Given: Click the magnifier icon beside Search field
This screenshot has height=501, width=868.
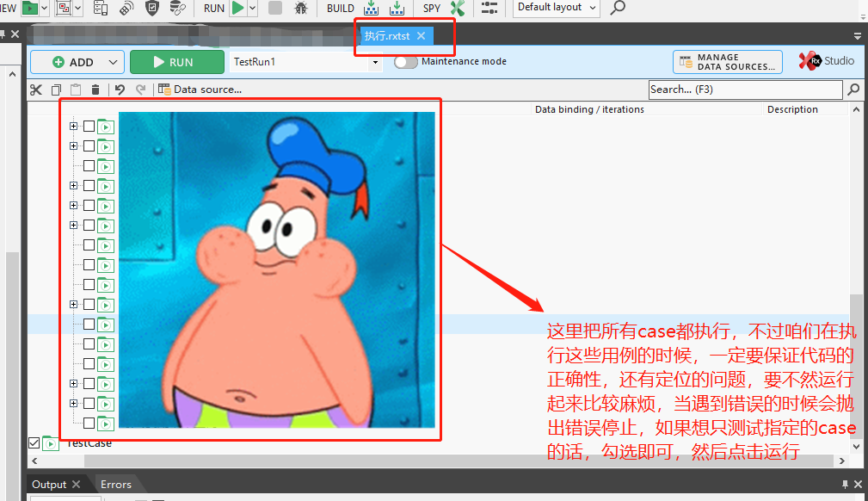Looking at the screenshot, I should (x=853, y=90).
